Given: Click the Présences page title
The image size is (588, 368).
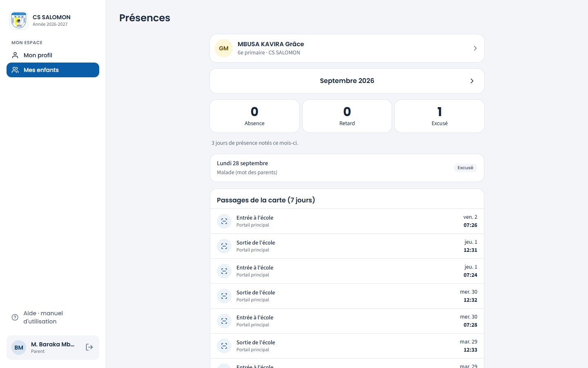Looking at the screenshot, I should [145, 18].
